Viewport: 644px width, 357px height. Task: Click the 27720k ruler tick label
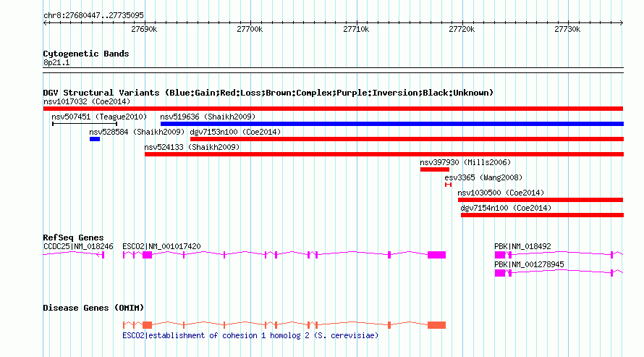[462, 30]
